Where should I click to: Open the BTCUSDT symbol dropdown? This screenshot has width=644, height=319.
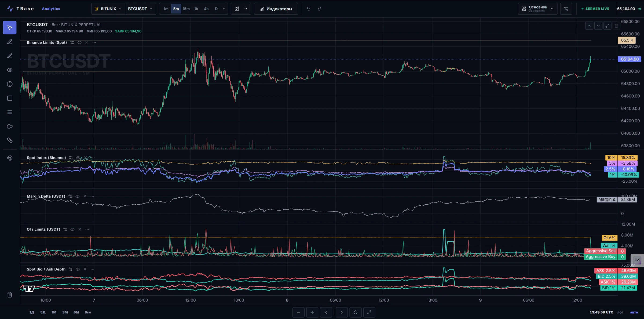pyautogui.click(x=140, y=9)
